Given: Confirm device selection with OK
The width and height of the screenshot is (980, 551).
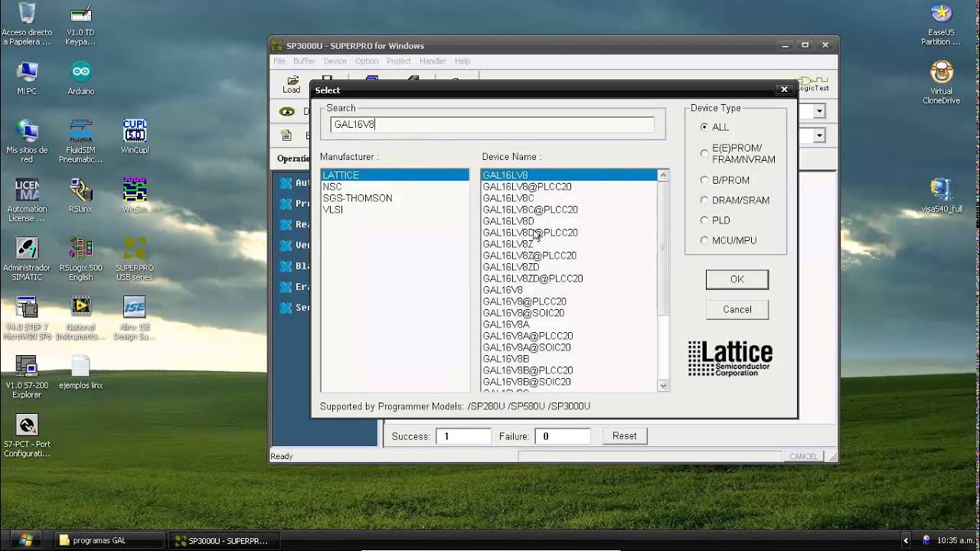Looking at the screenshot, I should coord(737,279).
